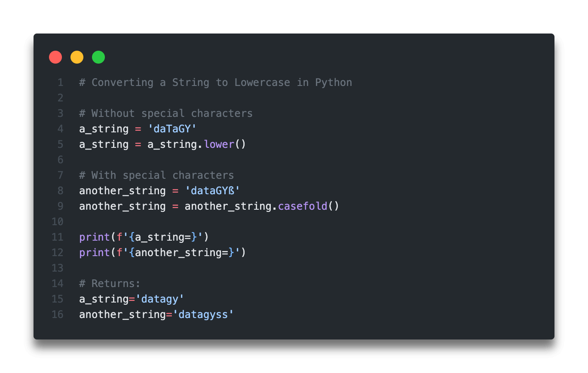This screenshot has width=588, height=373.
Task: Select the a_string variable on line 4
Action: click(x=103, y=128)
